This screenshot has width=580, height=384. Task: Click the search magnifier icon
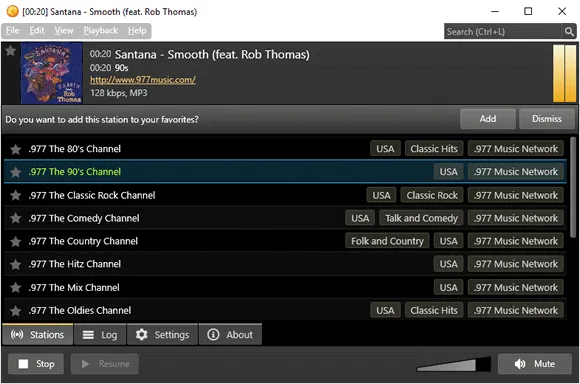coord(569,32)
